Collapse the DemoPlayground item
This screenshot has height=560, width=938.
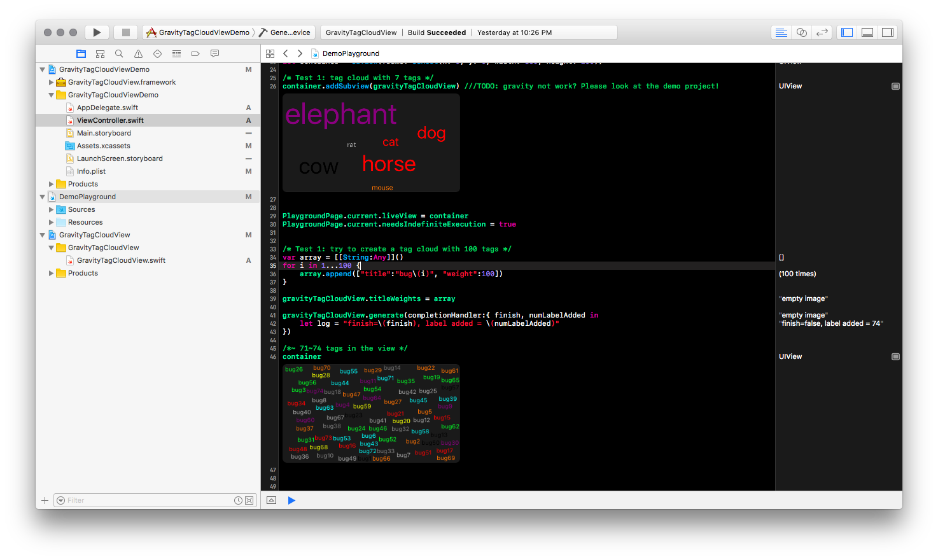[x=43, y=197]
